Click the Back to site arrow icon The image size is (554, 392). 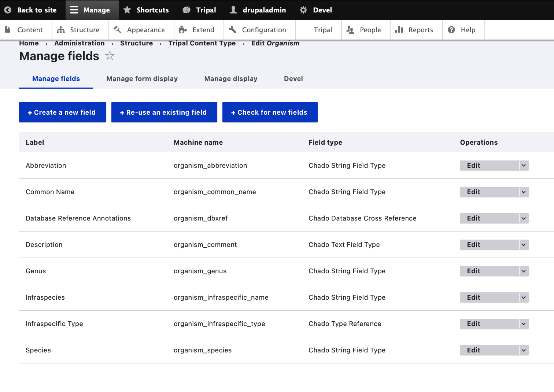coord(8,10)
